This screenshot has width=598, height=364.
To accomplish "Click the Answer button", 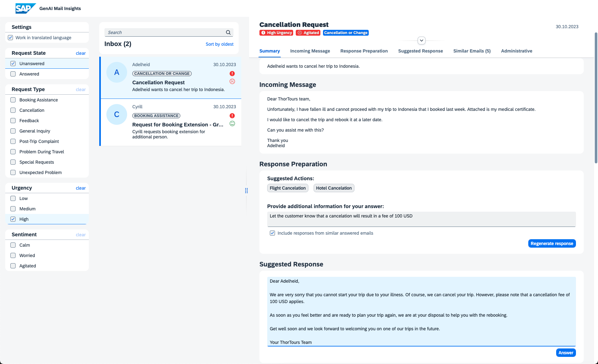I will (x=566, y=353).
